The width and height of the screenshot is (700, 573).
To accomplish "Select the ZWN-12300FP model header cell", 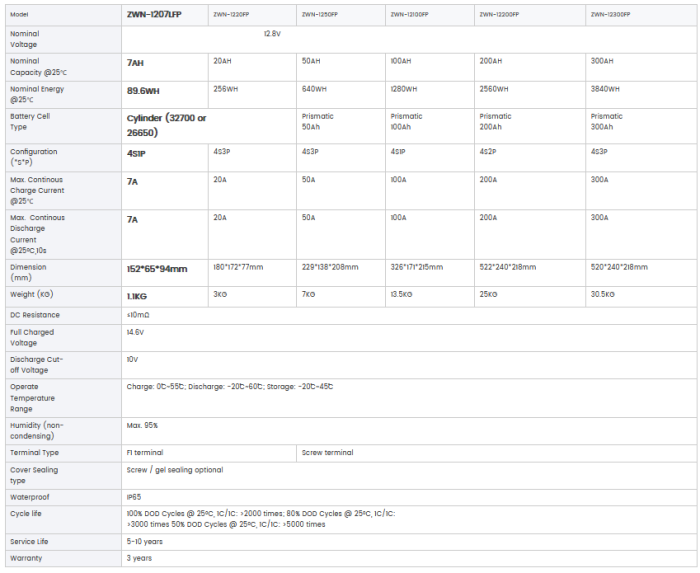I will (611, 14).
